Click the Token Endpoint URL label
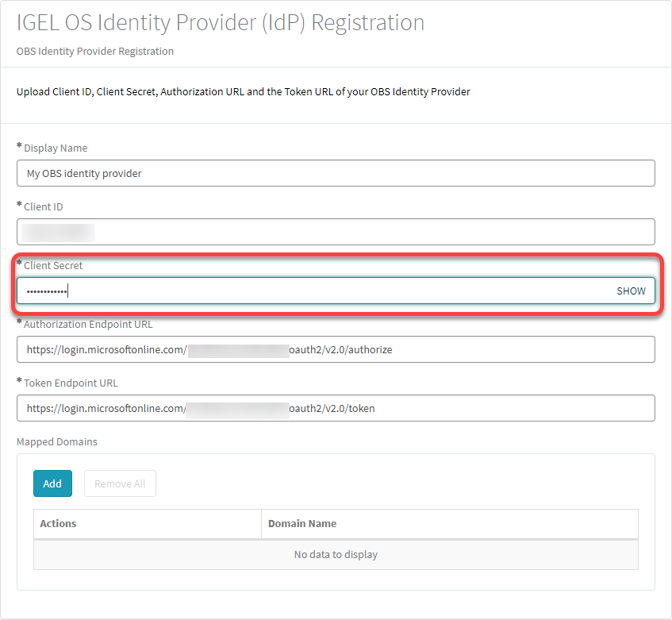672x620 pixels. [71, 383]
